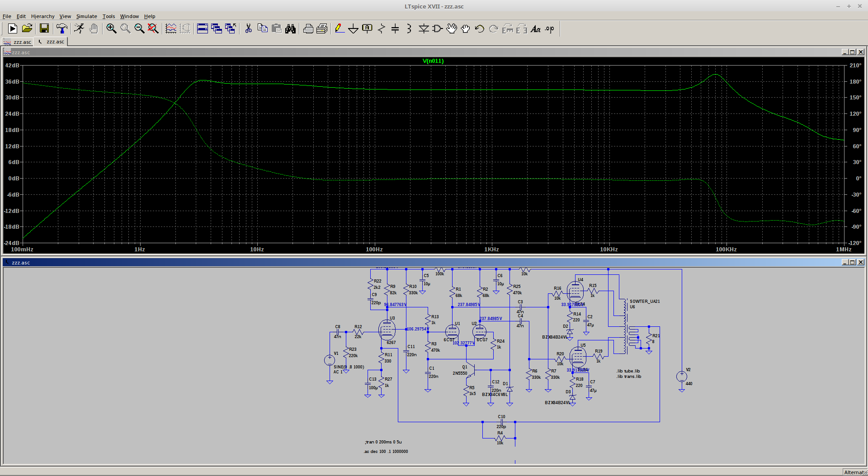This screenshot has width=868, height=476.
Task: Click the .lib tube.lib directive
Action: 628,371
